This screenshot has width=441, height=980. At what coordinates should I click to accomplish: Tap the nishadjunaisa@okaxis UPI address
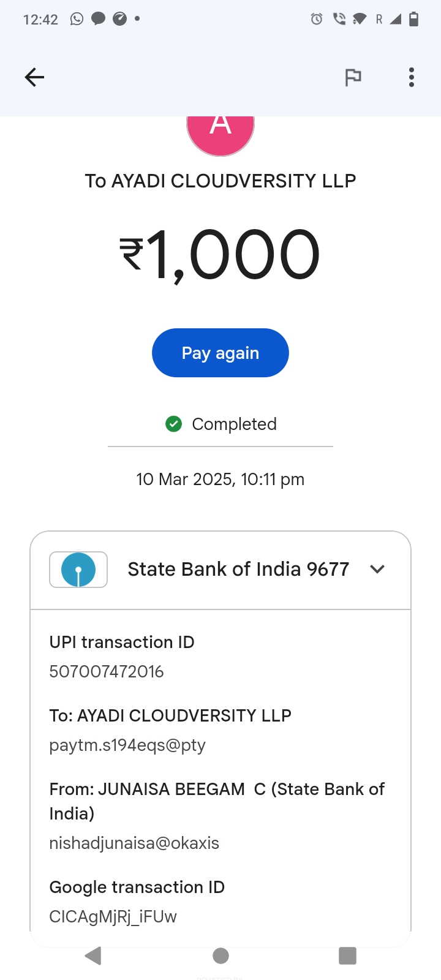134,843
